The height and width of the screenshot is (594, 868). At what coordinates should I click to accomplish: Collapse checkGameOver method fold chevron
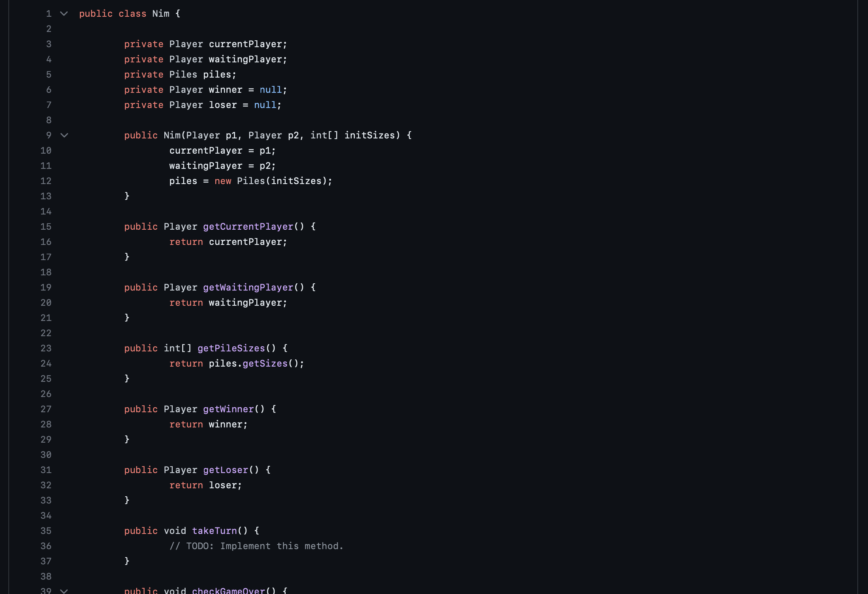64,591
